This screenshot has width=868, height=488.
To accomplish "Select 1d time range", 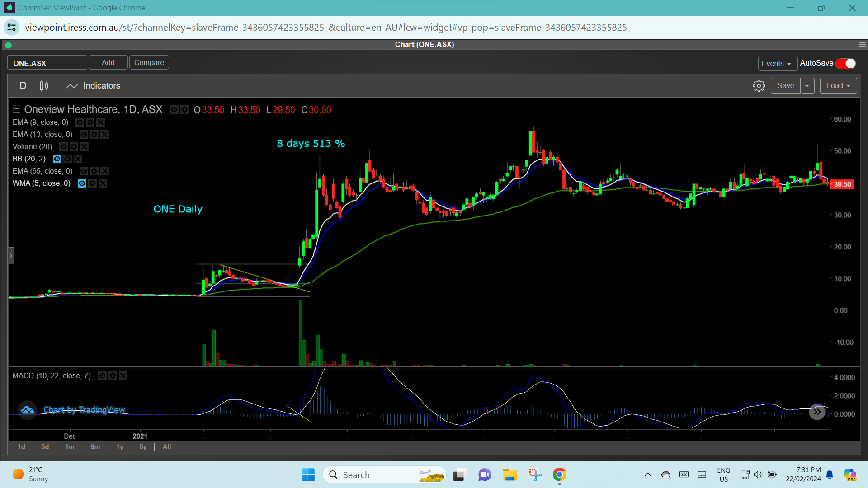I will click(21, 447).
